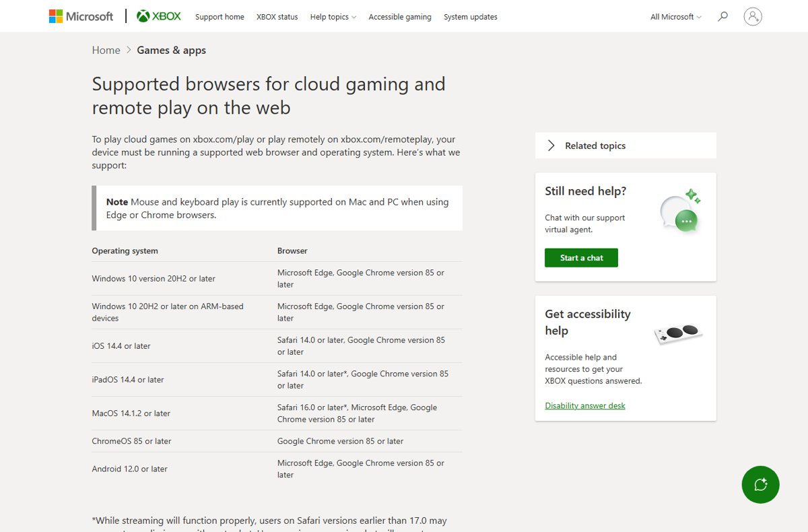Viewport: 808px width, 532px height.
Task: Click the page title about supported browsers
Action: [269, 96]
